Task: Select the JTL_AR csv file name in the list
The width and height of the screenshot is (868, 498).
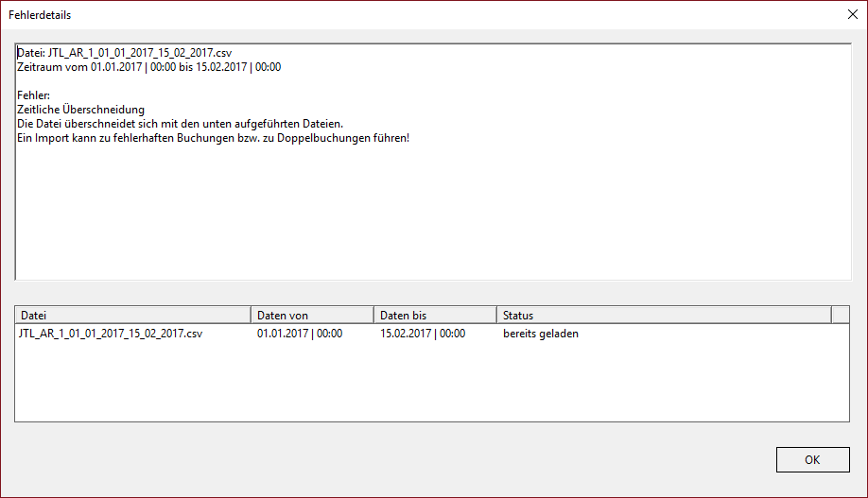Action: pos(111,334)
